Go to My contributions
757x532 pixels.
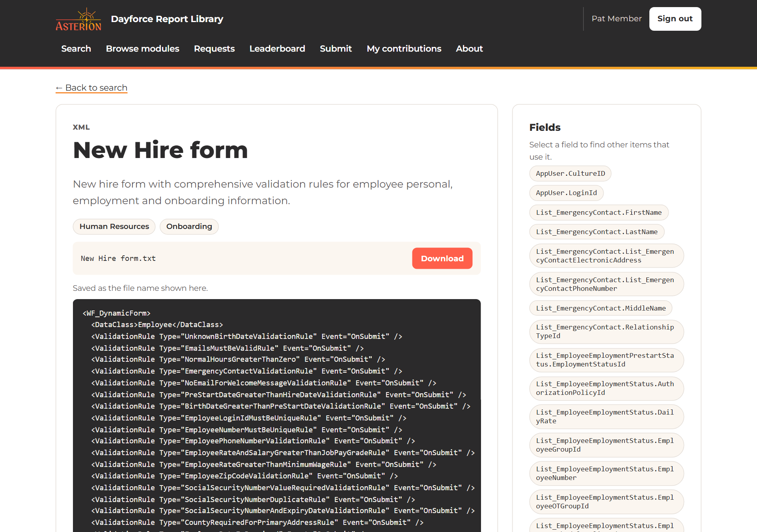(404, 48)
